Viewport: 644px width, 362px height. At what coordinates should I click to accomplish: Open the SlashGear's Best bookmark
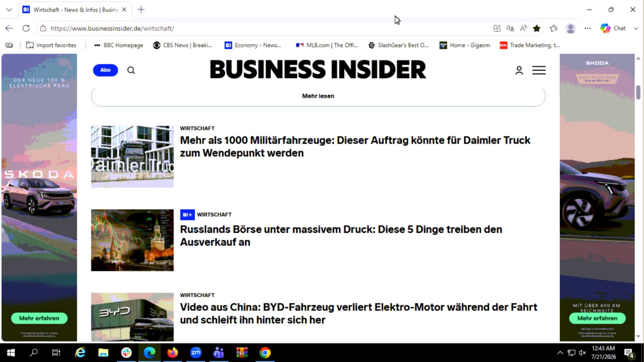(x=398, y=45)
